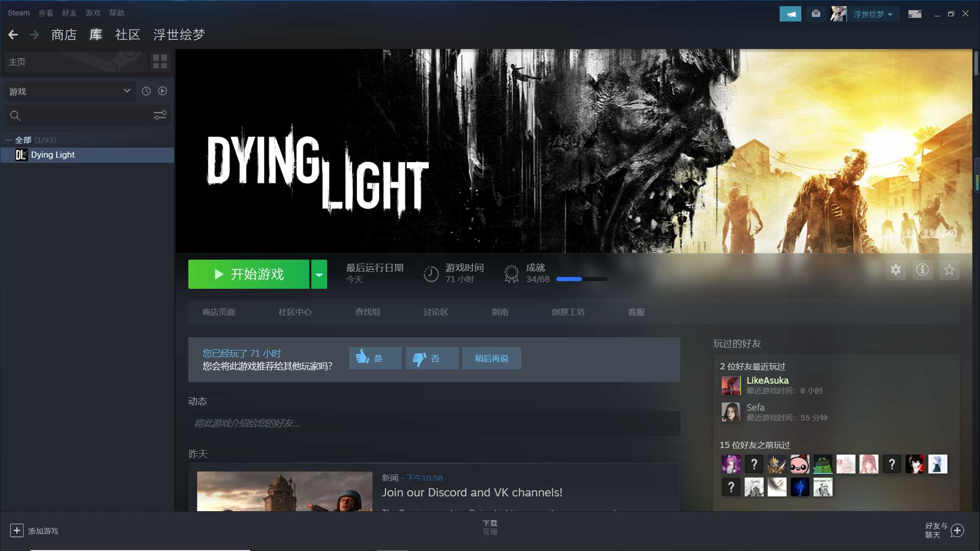Image resolution: width=980 pixels, height=551 pixels.
Task: Open the play button dropdown arrow
Action: coord(319,274)
